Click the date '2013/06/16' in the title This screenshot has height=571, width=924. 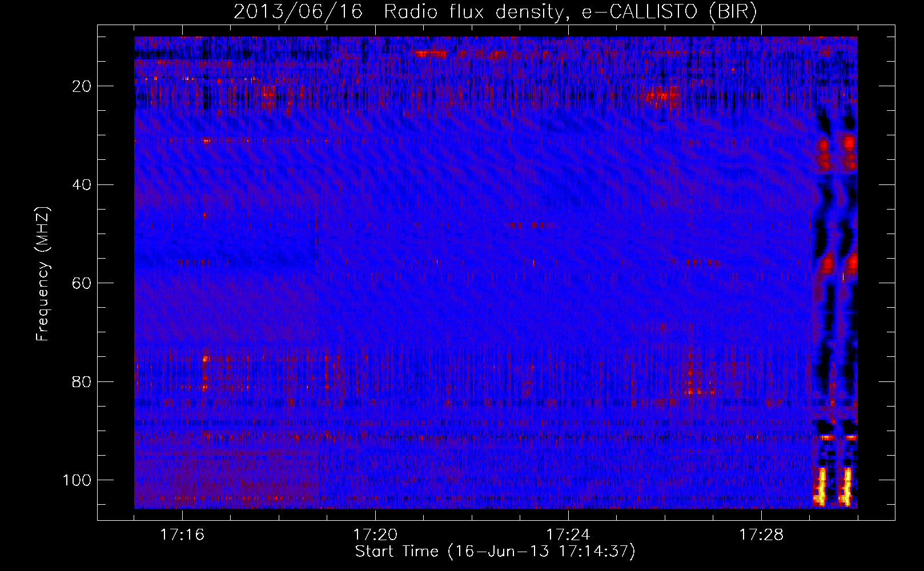(298, 12)
